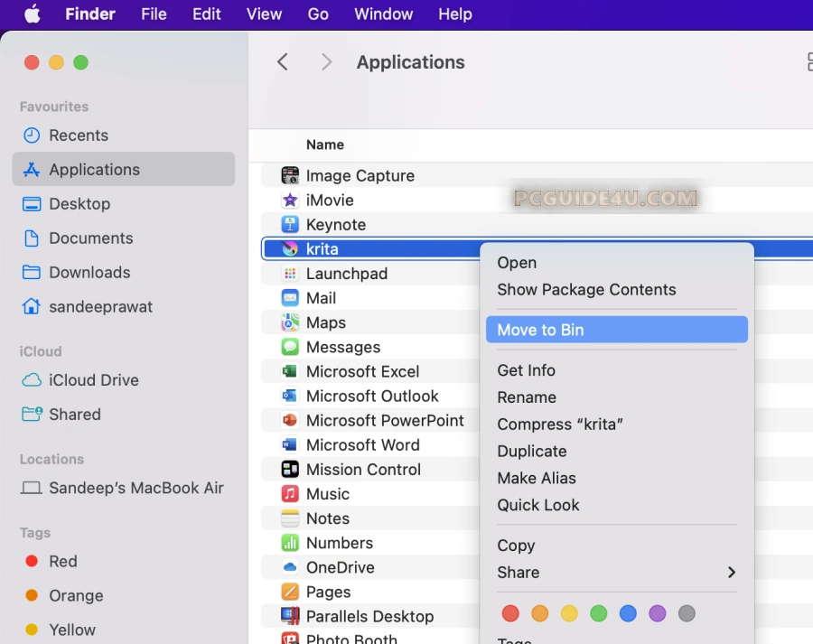Select the Orange tag in sidebar
The width and height of the screenshot is (813, 644).
tap(76, 596)
